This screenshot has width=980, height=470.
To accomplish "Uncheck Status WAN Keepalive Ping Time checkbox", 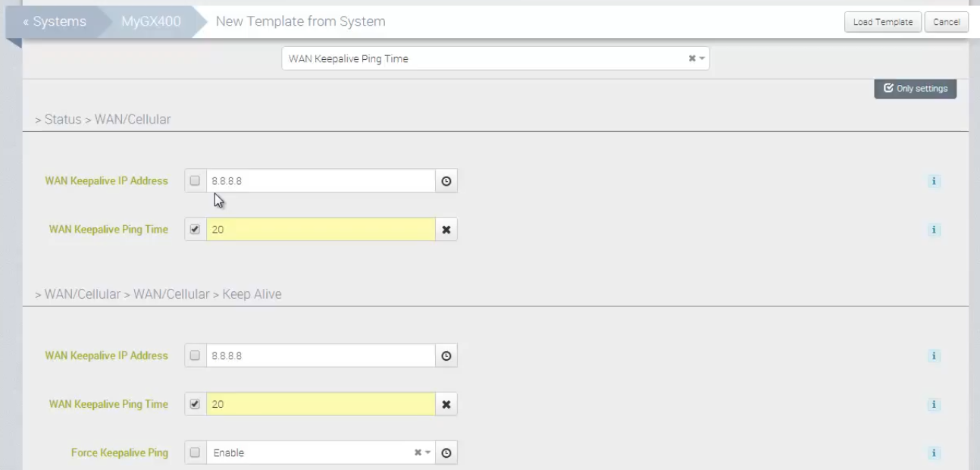I will point(195,230).
